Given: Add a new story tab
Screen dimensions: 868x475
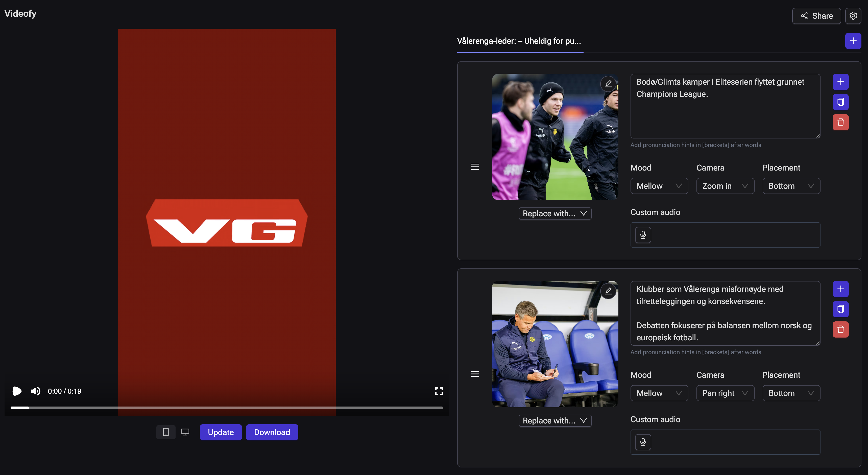Looking at the screenshot, I should [853, 41].
